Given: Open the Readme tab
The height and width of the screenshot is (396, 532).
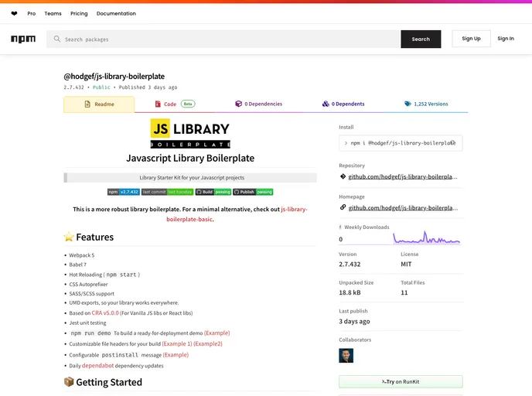Looking at the screenshot, I should point(99,104).
